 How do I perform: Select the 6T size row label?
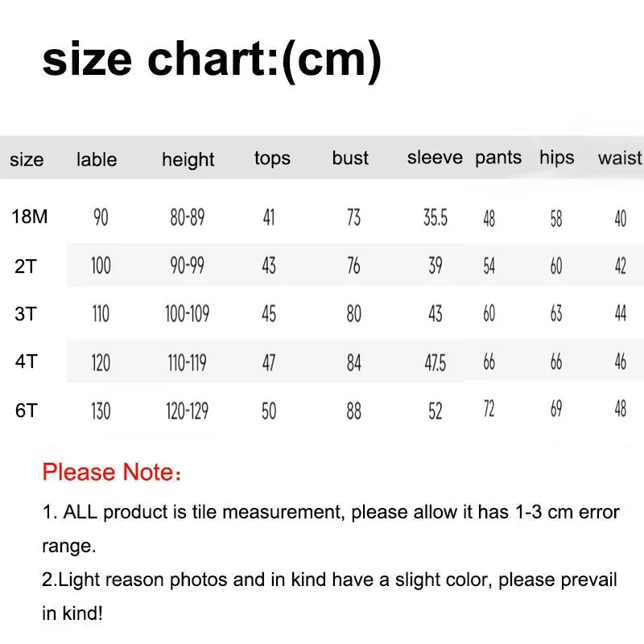[27, 411]
